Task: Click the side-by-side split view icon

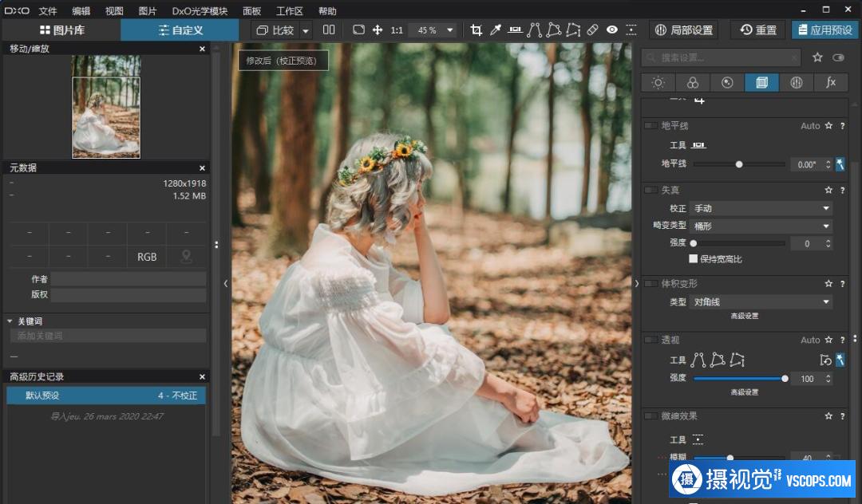Action: pyautogui.click(x=329, y=30)
